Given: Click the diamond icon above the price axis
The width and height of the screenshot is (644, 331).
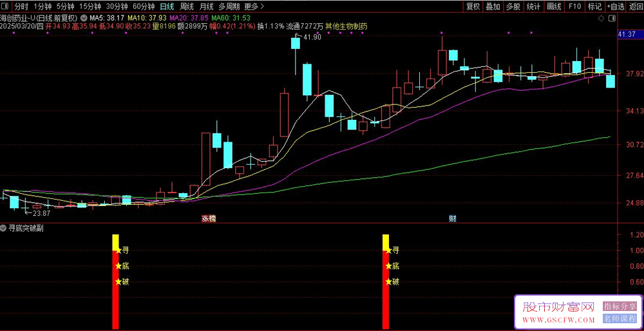Looking at the screenshot, I should 601,19.
